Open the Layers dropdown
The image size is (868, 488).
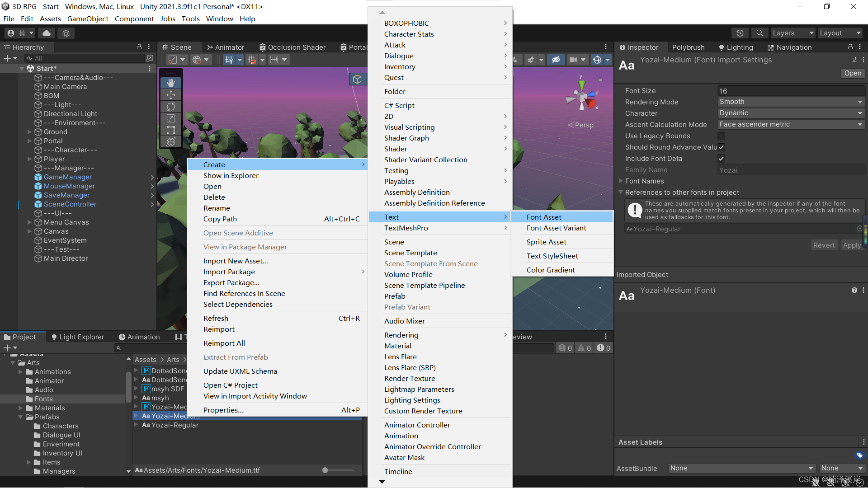coord(793,33)
